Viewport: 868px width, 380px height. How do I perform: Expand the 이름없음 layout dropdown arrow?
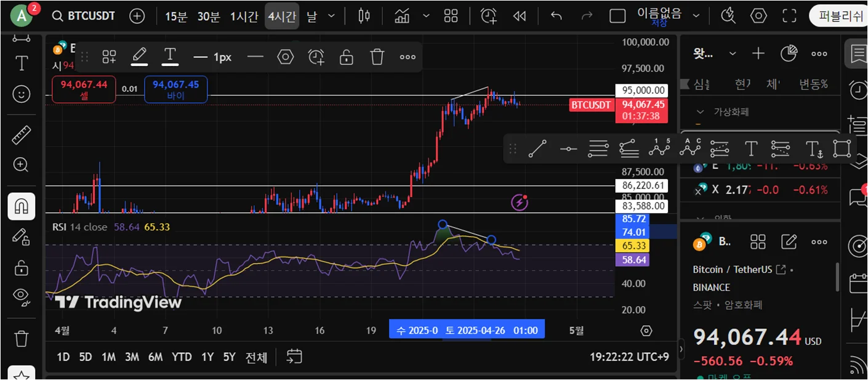pos(696,16)
